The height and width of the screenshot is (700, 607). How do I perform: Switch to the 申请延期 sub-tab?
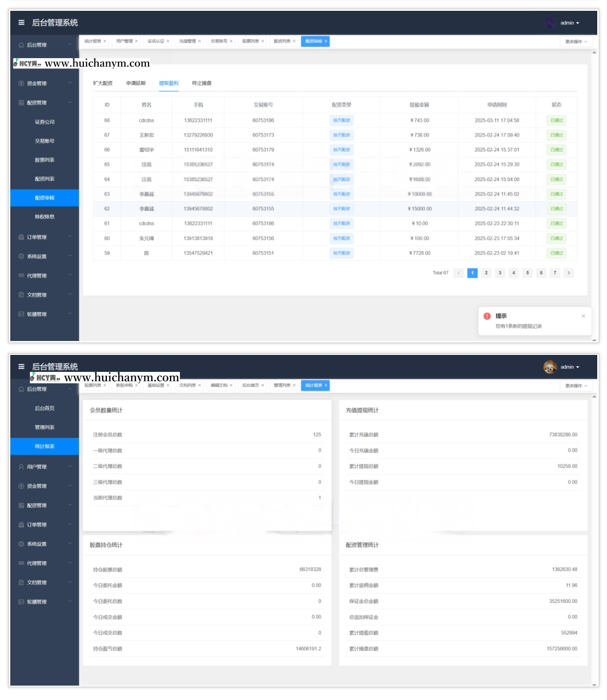pyautogui.click(x=136, y=83)
